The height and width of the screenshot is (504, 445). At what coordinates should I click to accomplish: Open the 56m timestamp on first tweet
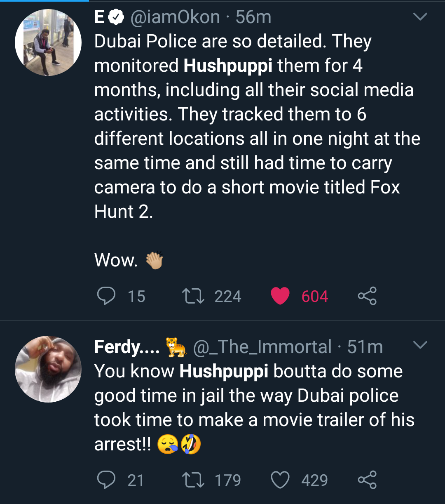pyautogui.click(x=253, y=17)
